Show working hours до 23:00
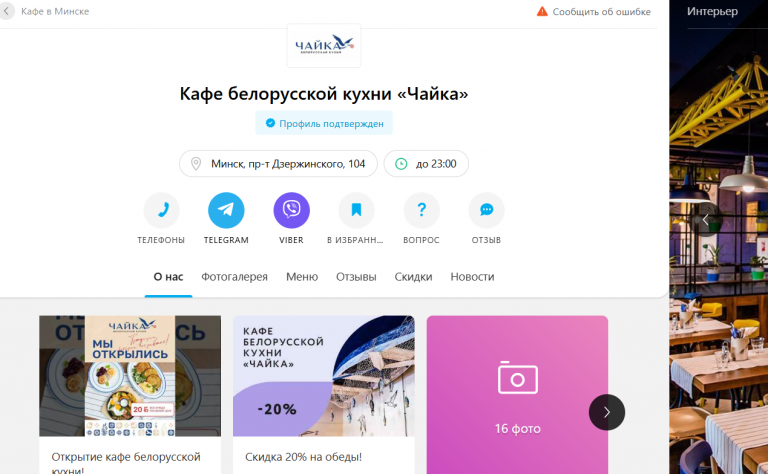The image size is (768, 474). click(426, 164)
